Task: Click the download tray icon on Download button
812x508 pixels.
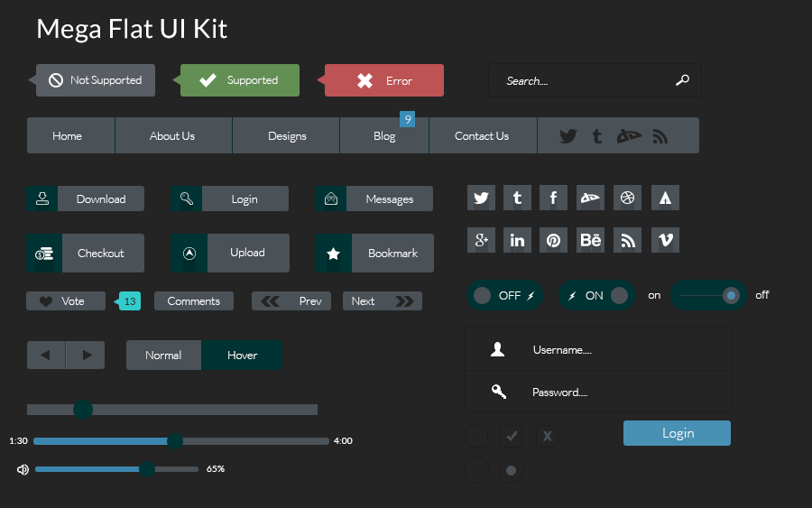Action: (42, 199)
